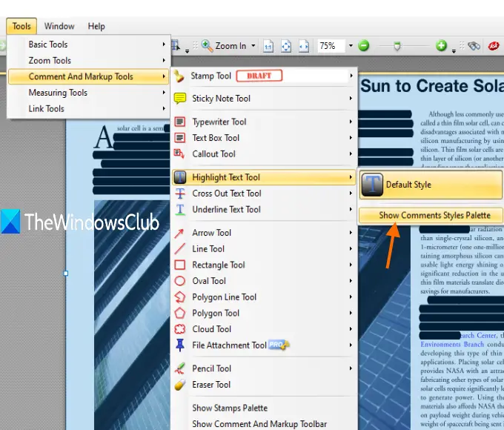Viewport: 504px width, 430px height.
Task: Select Comment And Markup Tools entry
Action: tap(88, 76)
